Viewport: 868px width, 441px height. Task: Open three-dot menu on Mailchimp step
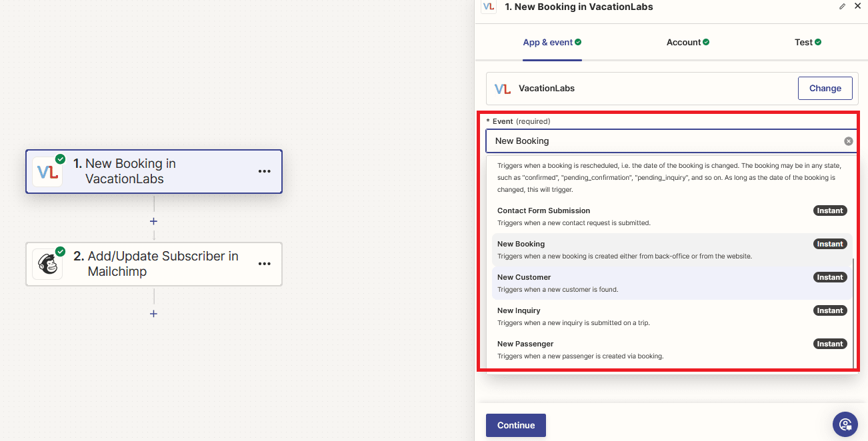[x=265, y=264]
